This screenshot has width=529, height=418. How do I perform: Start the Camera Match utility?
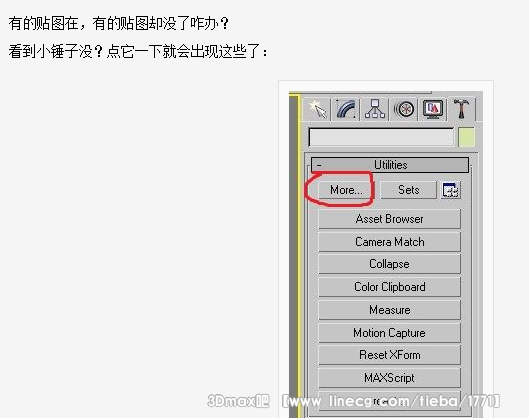(x=389, y=242)
